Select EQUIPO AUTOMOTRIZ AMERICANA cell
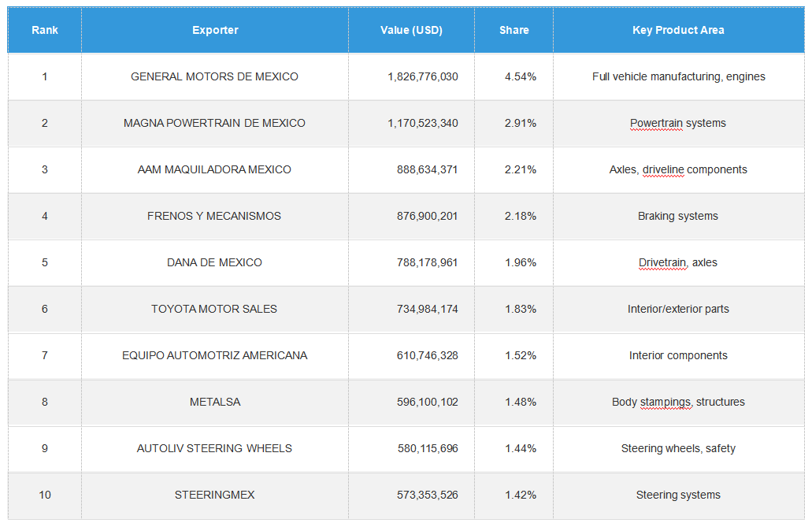The height and width of the screenshot is (527, 812). (215, 356)
